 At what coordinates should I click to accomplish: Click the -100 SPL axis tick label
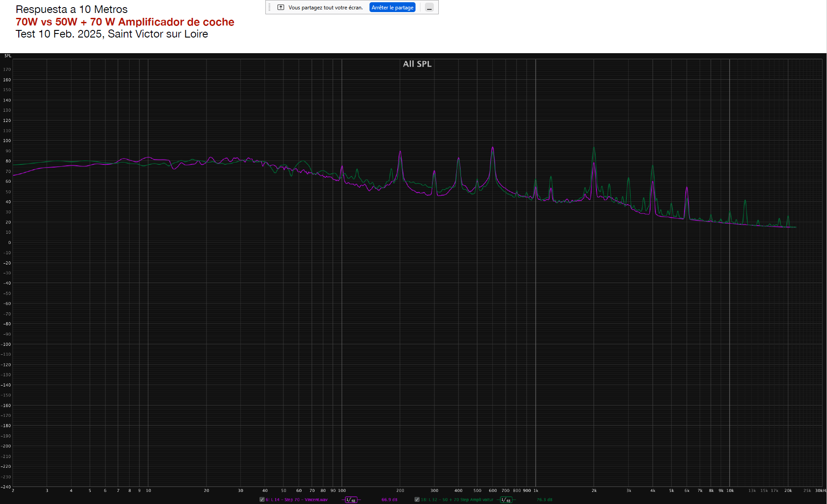point(6,344)
